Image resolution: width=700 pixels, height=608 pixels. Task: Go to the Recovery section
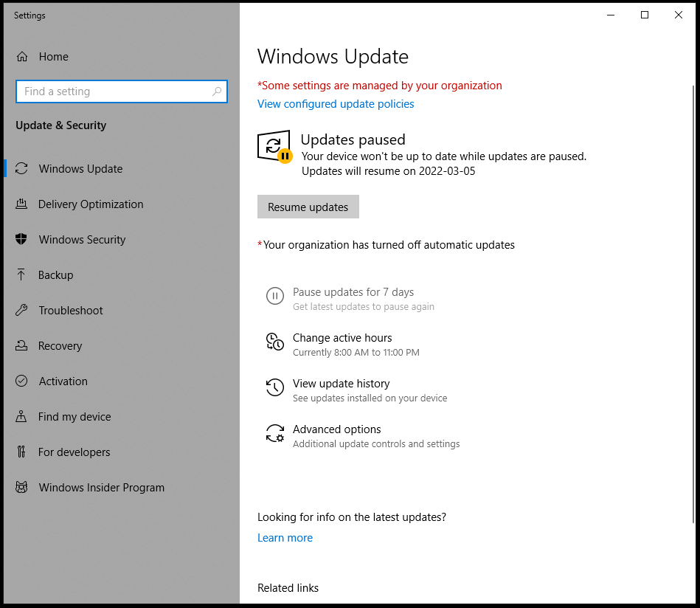(60, 346)
